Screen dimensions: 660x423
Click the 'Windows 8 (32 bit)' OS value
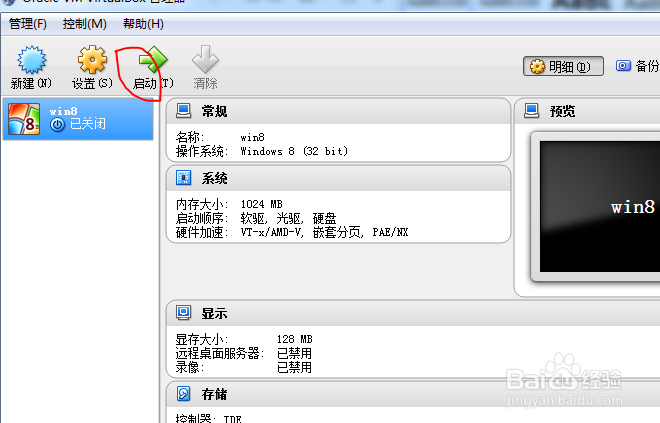tap(294, 152)
